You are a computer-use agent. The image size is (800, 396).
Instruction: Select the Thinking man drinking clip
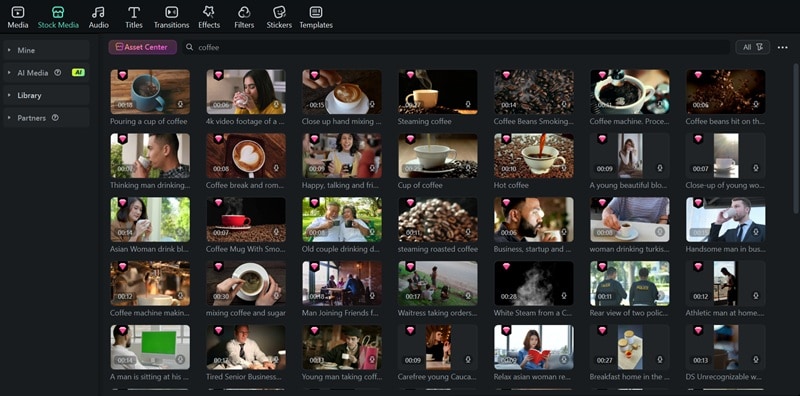click(x=150, y=156)
